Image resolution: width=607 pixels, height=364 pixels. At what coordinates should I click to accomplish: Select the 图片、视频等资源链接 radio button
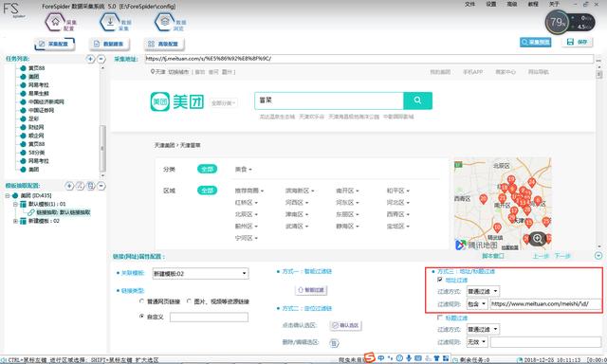(x=189, y=300)
